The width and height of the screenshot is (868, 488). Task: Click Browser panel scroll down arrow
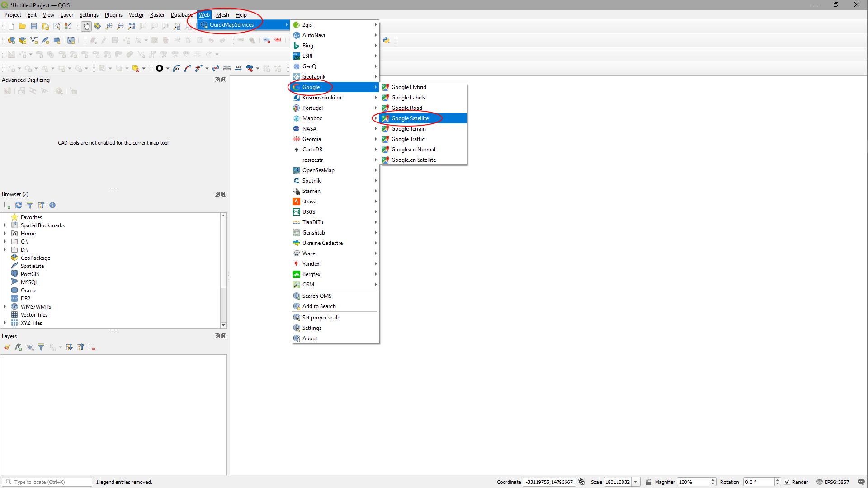(x=223, y=325)
